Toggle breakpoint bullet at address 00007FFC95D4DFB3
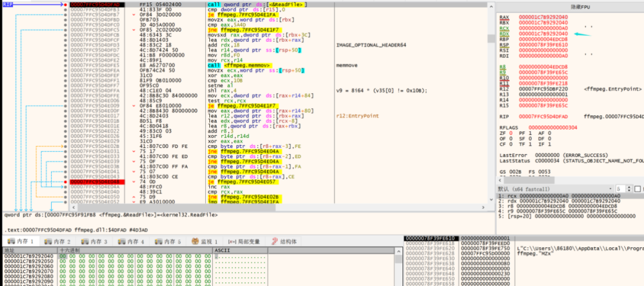Image resolution: width=644 pixels, height=286 pixels. click(66, 10)
